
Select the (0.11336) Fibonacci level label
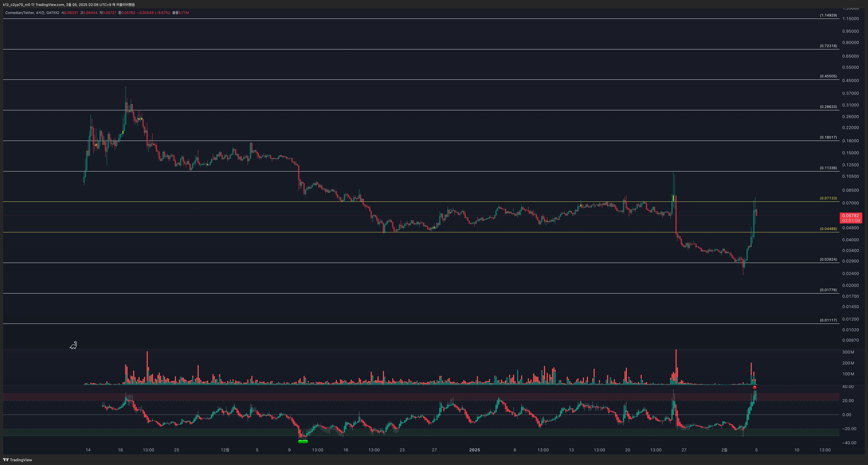tap(828, 168)
